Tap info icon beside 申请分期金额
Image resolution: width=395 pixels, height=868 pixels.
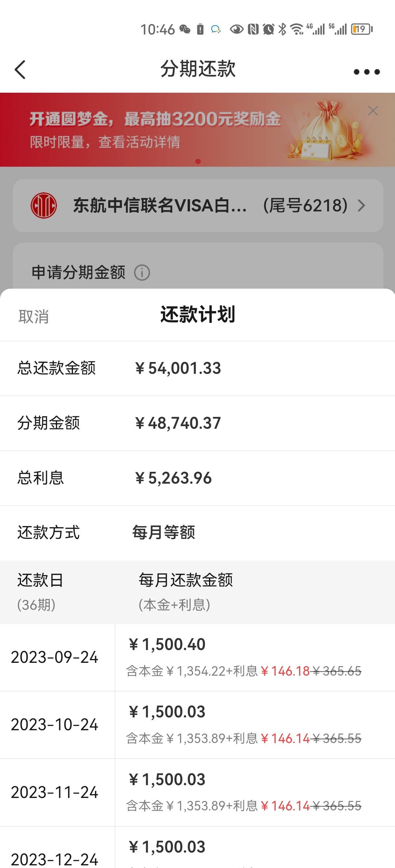pyautogui.click(x=142, y=272)
